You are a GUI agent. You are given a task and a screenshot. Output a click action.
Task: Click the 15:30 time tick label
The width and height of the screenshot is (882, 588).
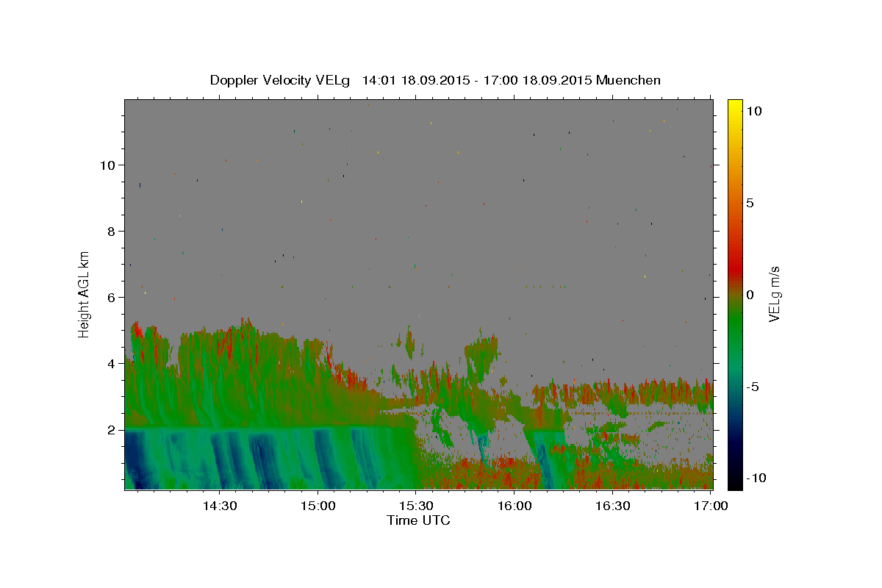pos(416,506)
